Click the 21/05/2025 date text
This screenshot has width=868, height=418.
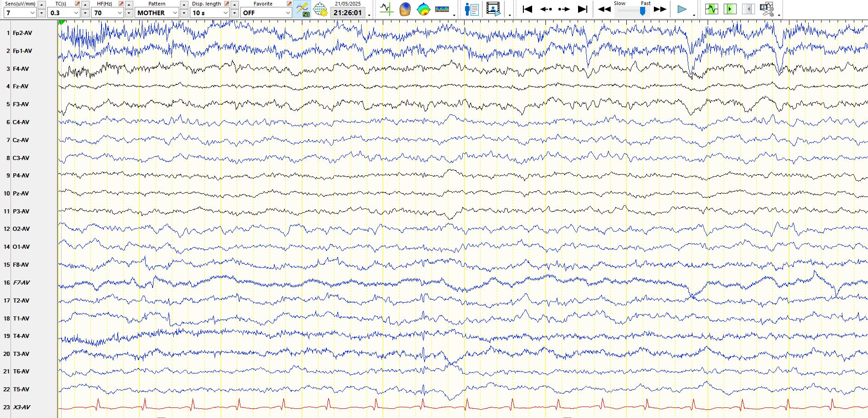[348, 4]
